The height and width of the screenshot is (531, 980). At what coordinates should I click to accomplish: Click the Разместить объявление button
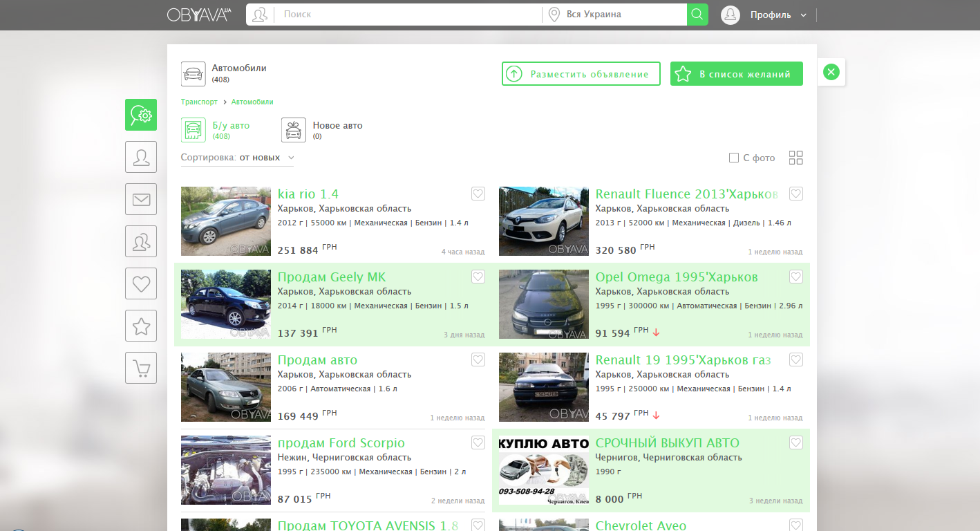click(x=581, y=74)
